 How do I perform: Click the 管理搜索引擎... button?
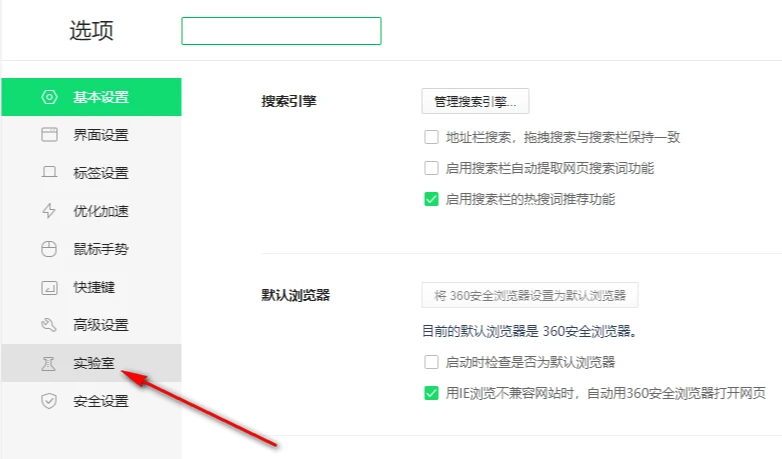[475, 101]
